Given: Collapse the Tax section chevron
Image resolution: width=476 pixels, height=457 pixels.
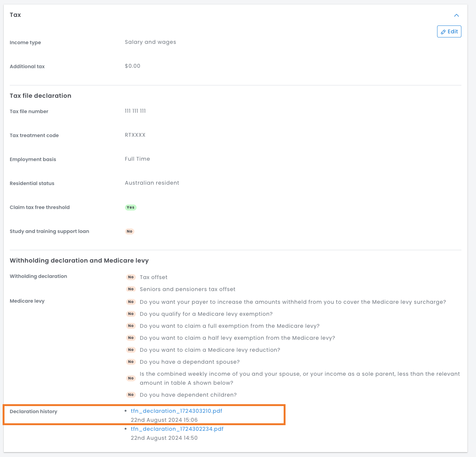Looking at the screenshot, I should (x=456, y=15).
